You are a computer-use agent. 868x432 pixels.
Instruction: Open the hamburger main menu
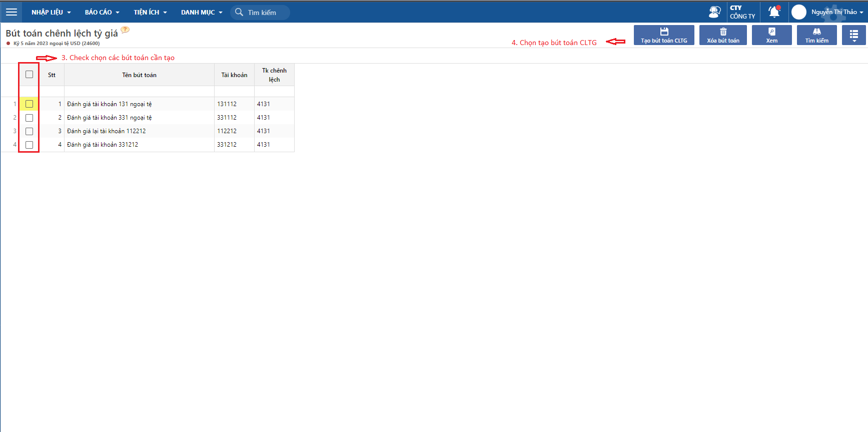(11, 12)
